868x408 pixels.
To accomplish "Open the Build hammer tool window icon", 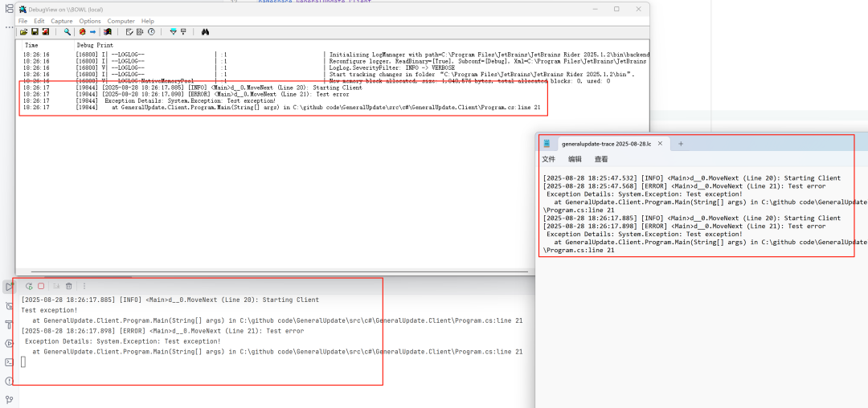I will [x=9, y=324].
